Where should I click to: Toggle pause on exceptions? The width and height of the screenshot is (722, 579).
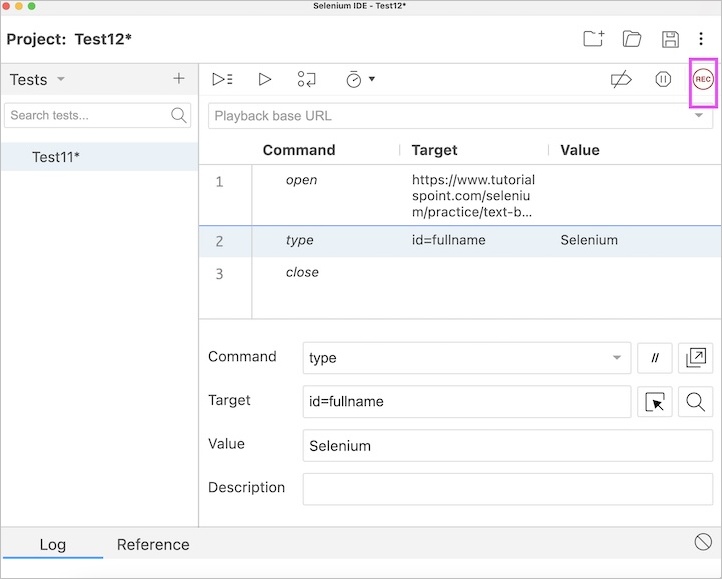[x=663, y=79]
